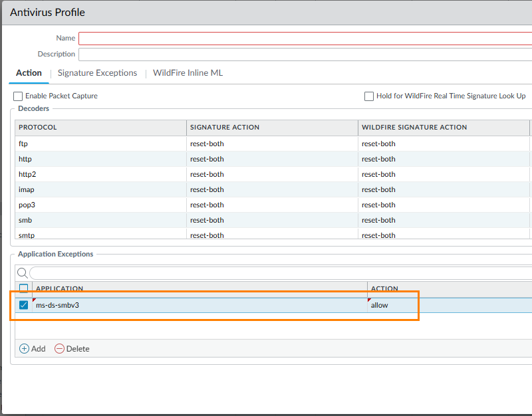Click into the Name input field

(305, 39)
